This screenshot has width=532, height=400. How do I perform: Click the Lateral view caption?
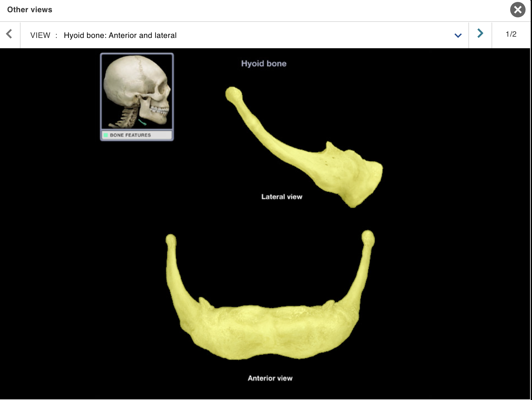click(x=282, y=196)
